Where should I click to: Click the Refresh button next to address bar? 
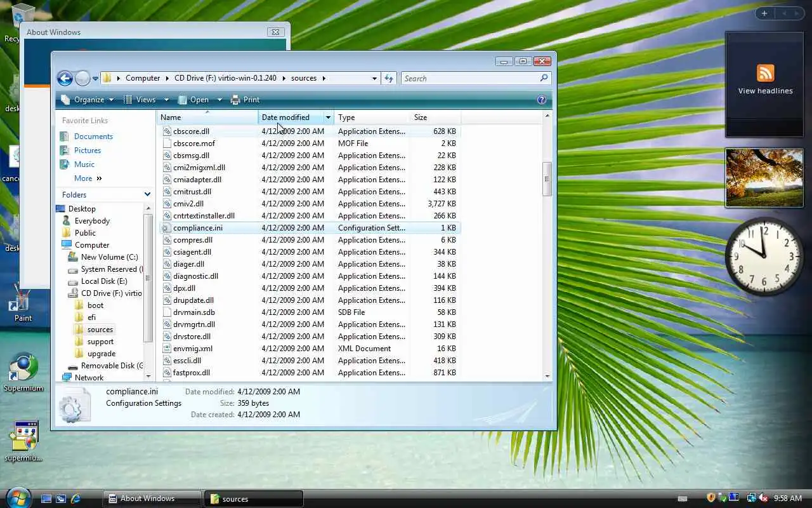point(389,78)
